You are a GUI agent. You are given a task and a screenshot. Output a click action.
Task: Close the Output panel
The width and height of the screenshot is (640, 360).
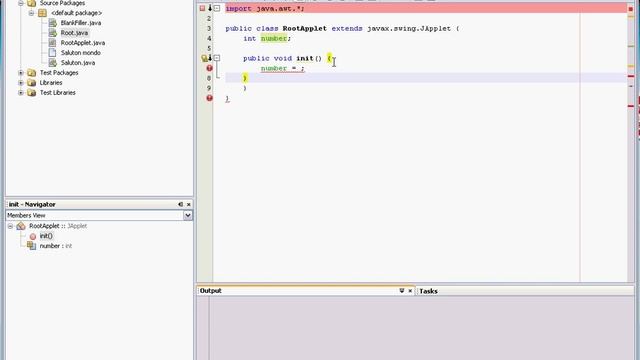pos(410,291)
